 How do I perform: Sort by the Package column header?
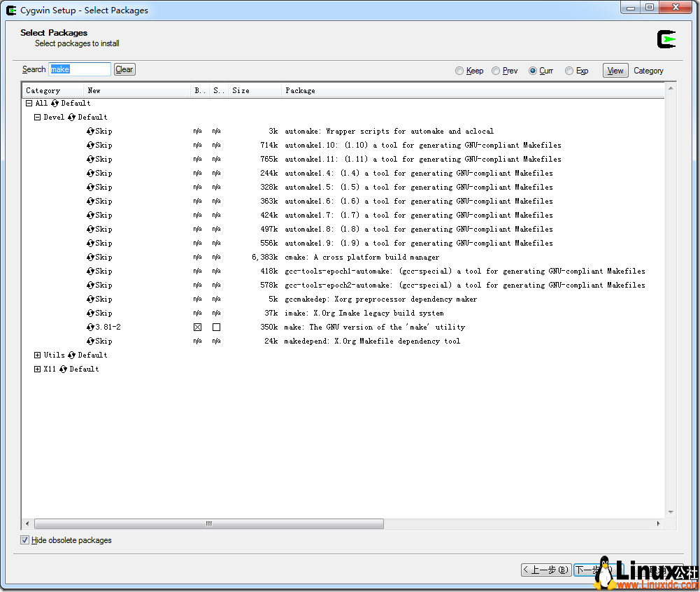[x=301, y=90]
